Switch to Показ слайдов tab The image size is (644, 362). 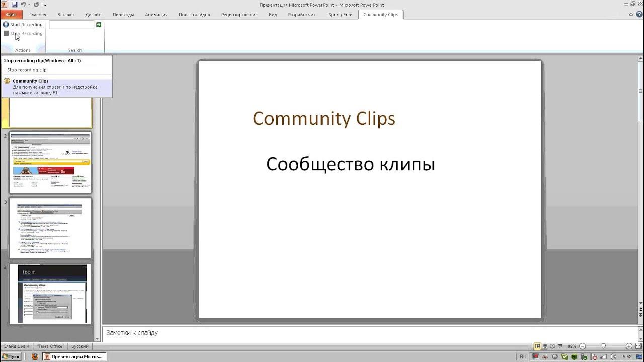(x=194, y=15)
